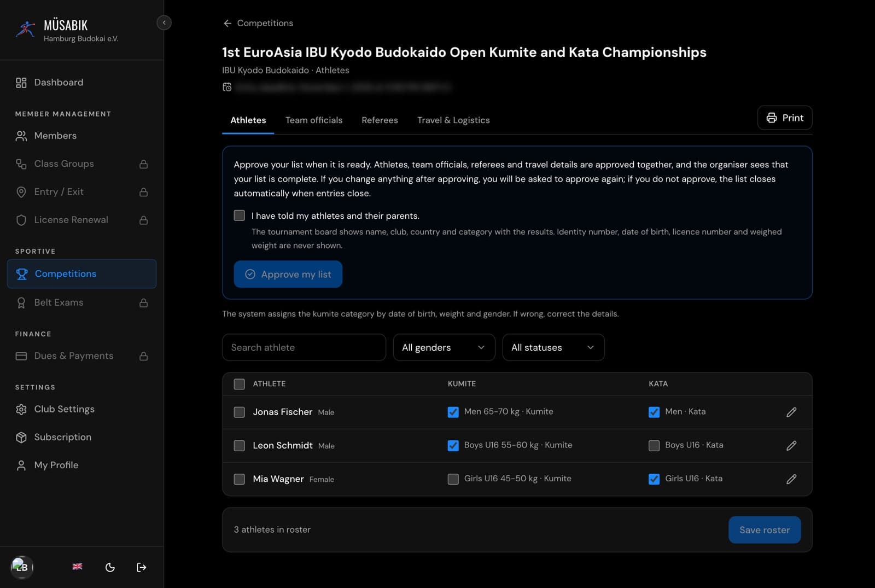Open Club Settings in the sidebar

pos(81,409)
